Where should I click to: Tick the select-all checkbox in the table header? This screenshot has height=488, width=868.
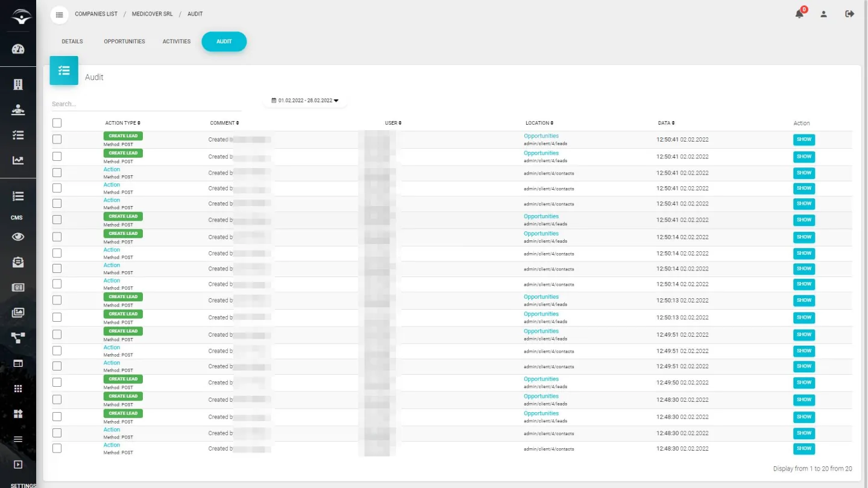point(57,123)
